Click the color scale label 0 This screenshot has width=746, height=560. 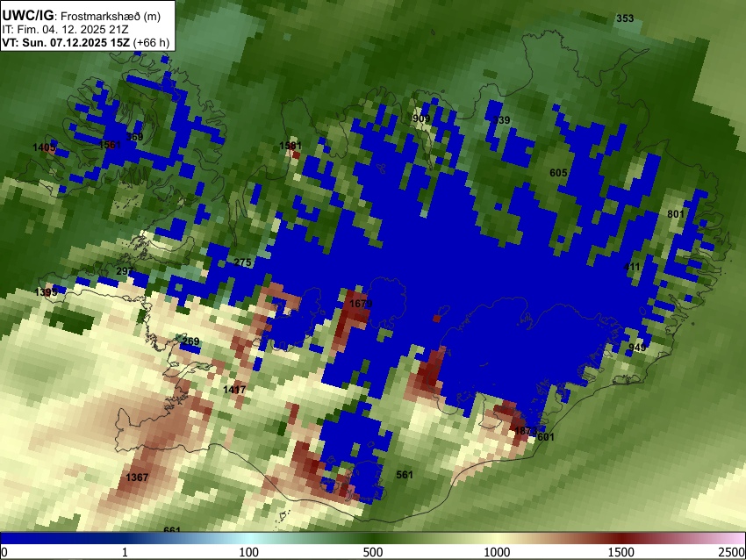pyautogui.click(x=4, y=552)
